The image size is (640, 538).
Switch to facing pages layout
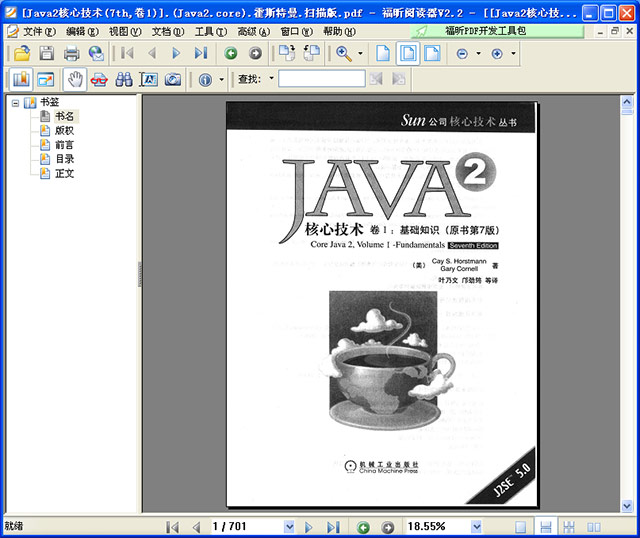click(x=593, y=527)
